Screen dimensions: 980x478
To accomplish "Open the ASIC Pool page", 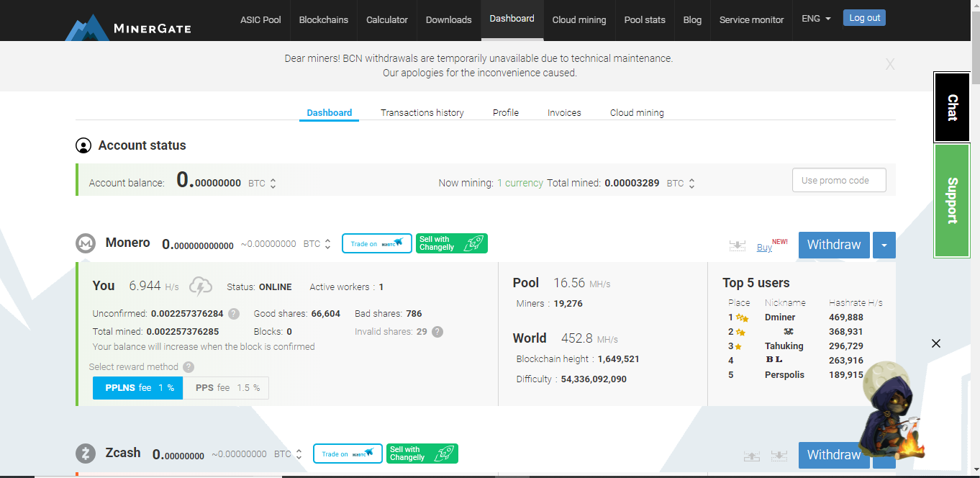I will pos(260,19).
